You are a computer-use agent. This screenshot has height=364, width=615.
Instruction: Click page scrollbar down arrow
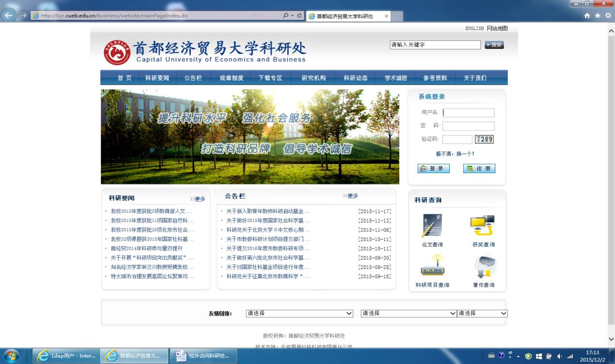611,339
